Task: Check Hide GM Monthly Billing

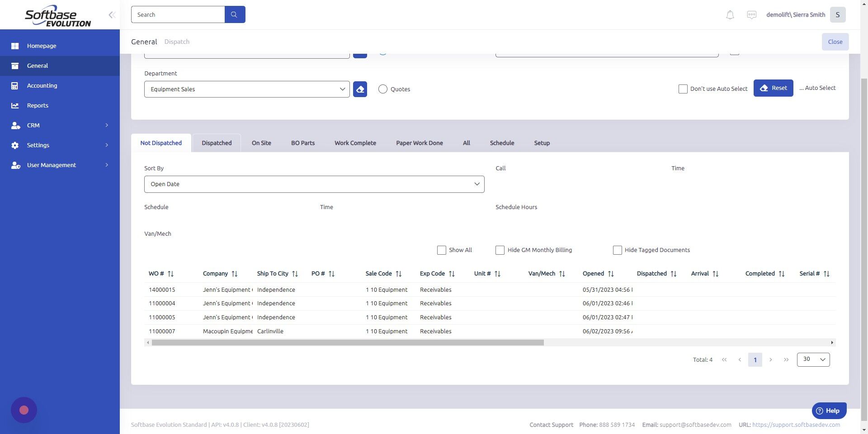Action: tap(500, 250)
